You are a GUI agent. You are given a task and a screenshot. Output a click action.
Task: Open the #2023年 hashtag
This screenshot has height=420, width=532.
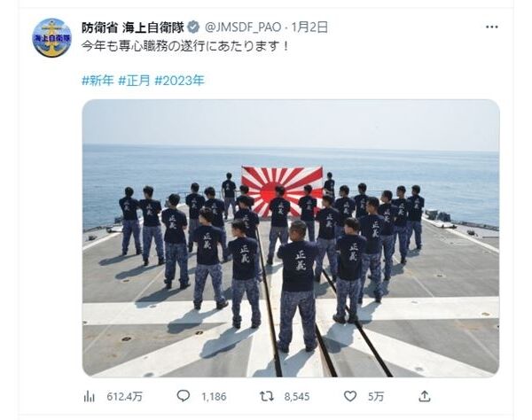pos(179,81)
